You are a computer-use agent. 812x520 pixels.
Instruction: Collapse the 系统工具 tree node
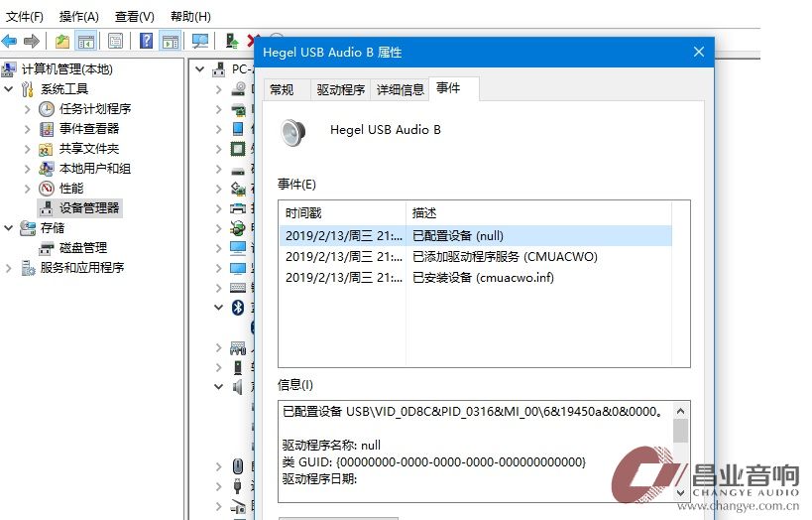click(8, 89)
